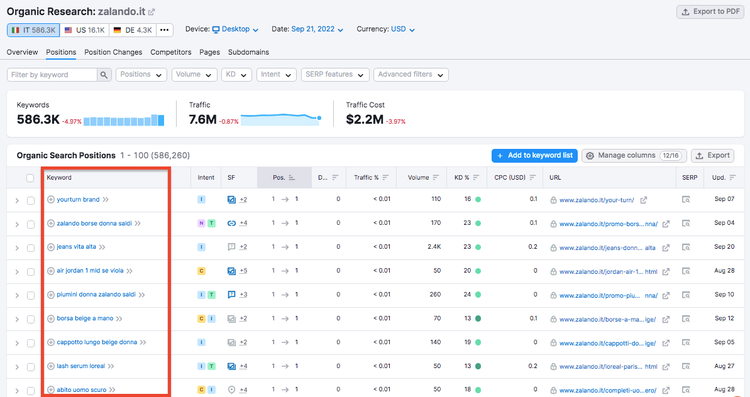The height and width of the screenshot is (397, 750).
Task: Sort by KD % column sort icon
Action: pos(476,177)
